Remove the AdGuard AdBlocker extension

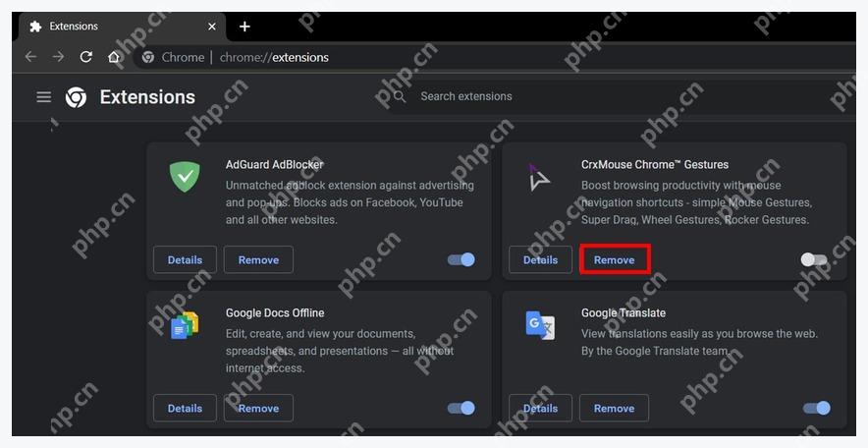click(x=258, y=259)
